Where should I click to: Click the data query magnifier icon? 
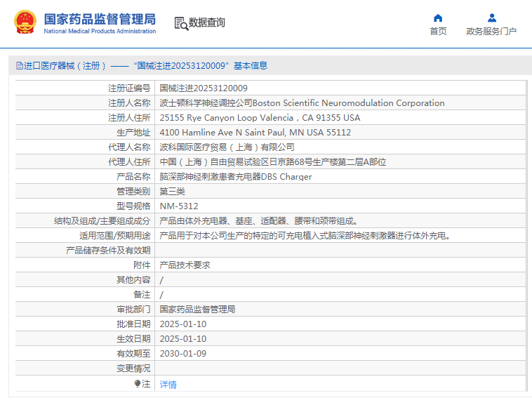coord(181,23)
